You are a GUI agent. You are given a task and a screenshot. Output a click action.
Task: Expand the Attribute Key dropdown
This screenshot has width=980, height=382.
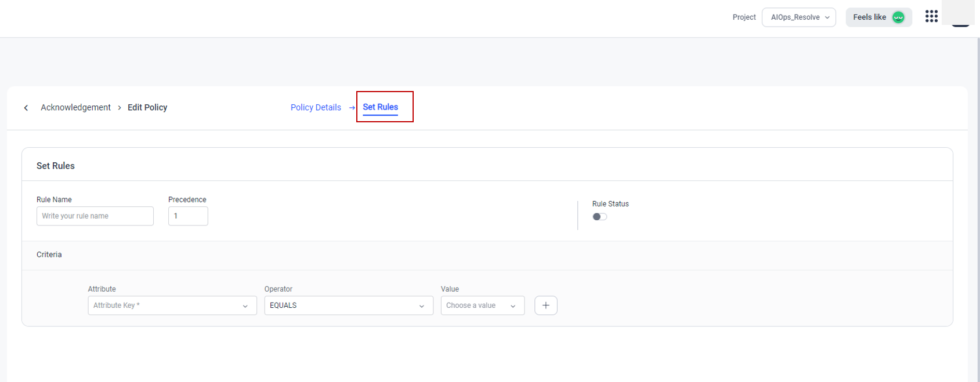coord(172,305)
